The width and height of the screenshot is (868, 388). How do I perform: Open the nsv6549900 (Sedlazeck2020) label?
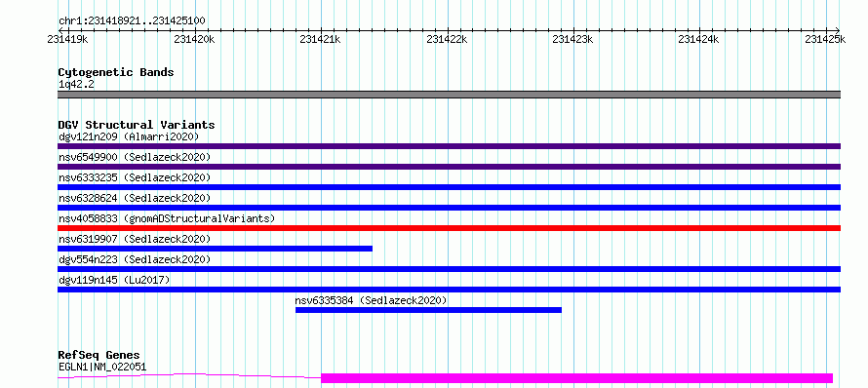coord(135,157)
